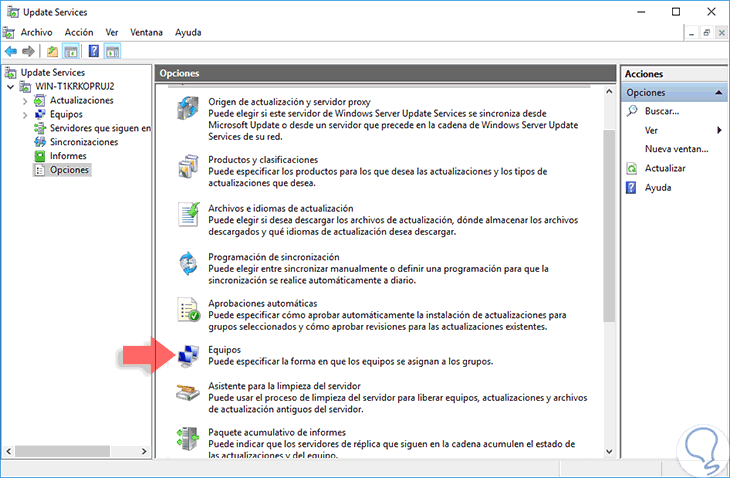This screenshot has width=730, height=478.
Task: Open the Equipos option title
Action: point(224,350)
